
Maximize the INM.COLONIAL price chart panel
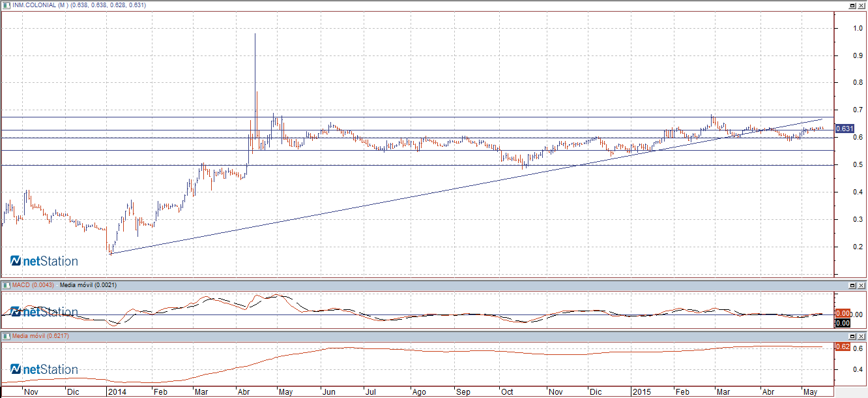point(852,5)
